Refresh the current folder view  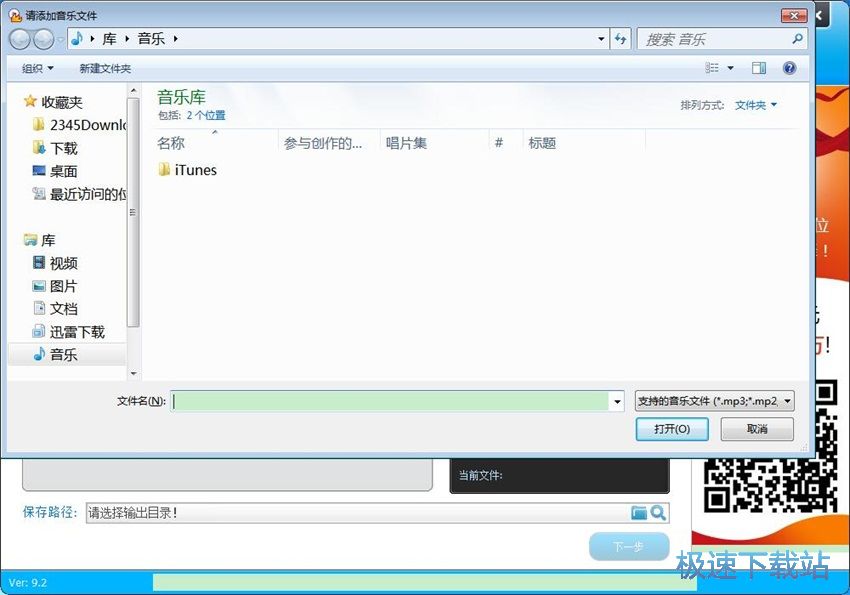coord(621,39)
